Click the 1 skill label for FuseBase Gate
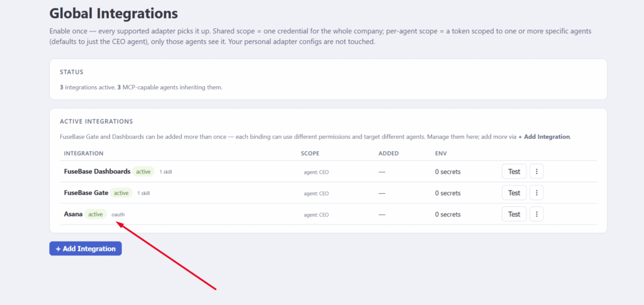 click(143, 193)
